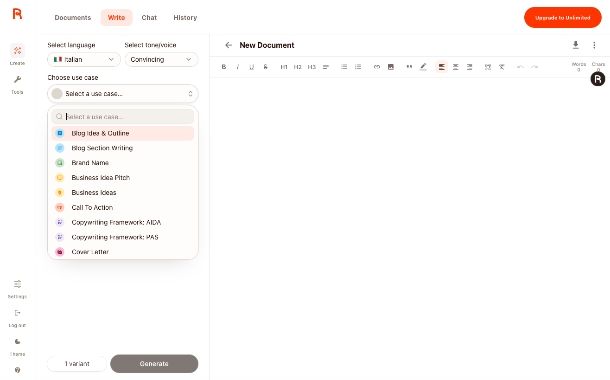The image size is (610, 380).
Task: Choose Business Idea Pitch use case
Action: (x=123, y=178)
